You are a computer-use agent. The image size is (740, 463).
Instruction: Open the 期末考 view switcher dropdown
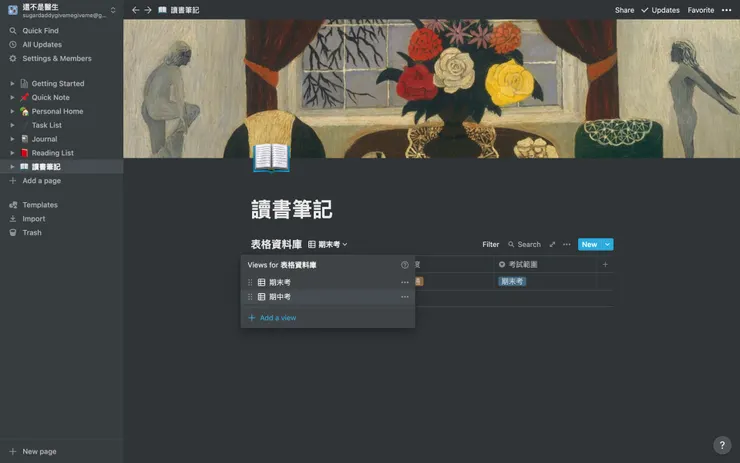click(x=328, y=244)
